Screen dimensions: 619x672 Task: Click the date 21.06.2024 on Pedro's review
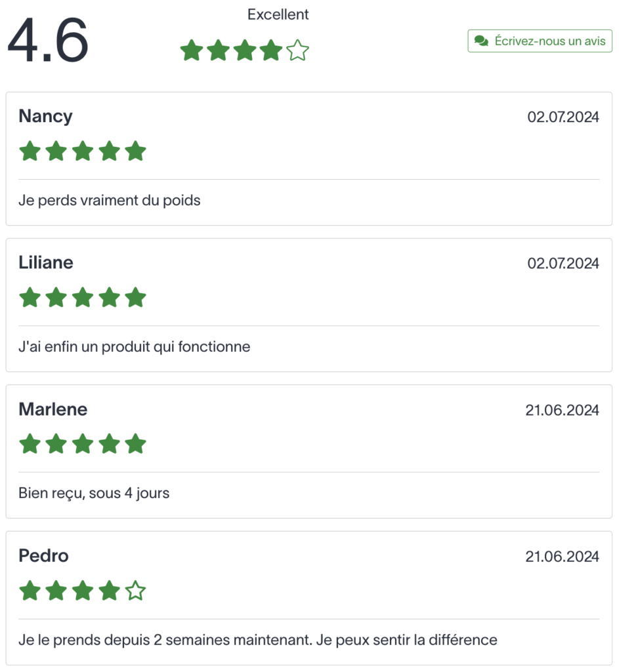tap(562, 556)
